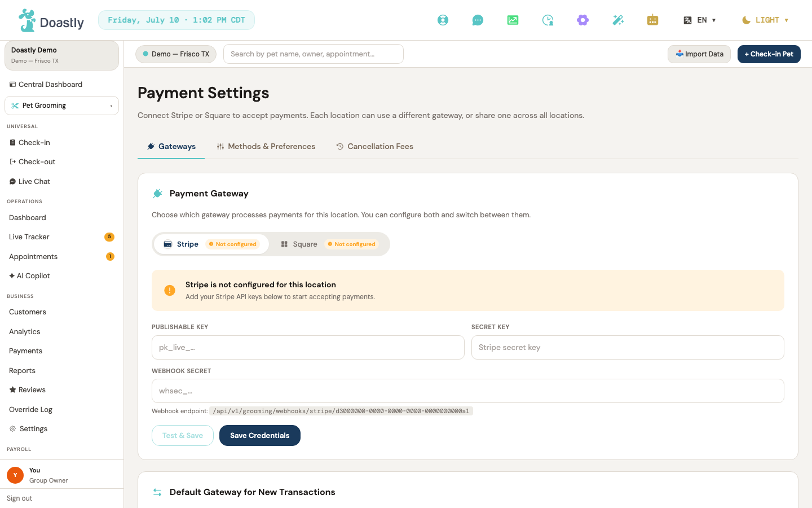Open Override Log in sidebar
The height and width of the screenshot is (508, 812).
(x=61, y=410)
